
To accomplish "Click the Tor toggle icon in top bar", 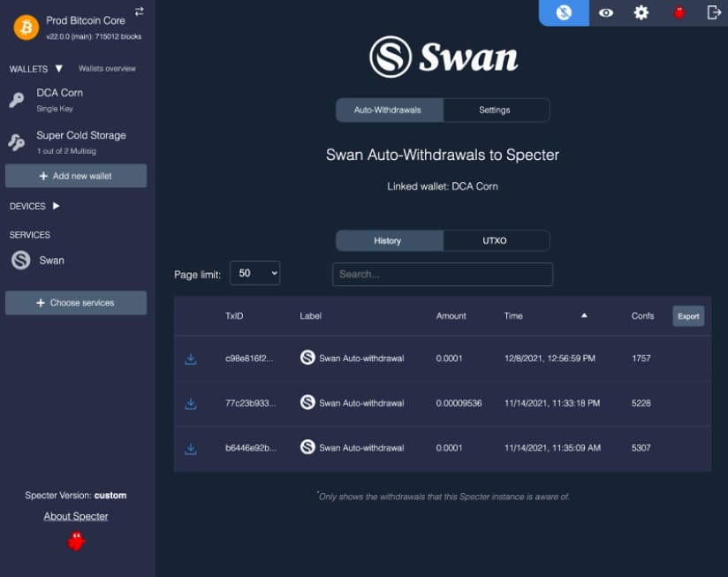I will tap(564, 12).
